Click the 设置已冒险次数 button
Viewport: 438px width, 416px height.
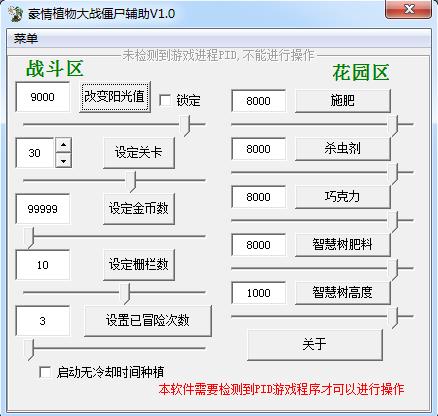pos(148,321)
